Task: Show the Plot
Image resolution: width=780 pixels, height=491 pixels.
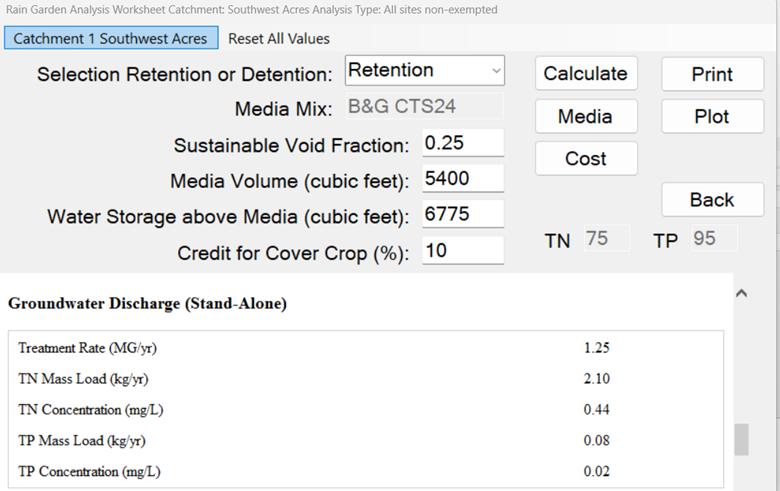Action: (712, 116)
